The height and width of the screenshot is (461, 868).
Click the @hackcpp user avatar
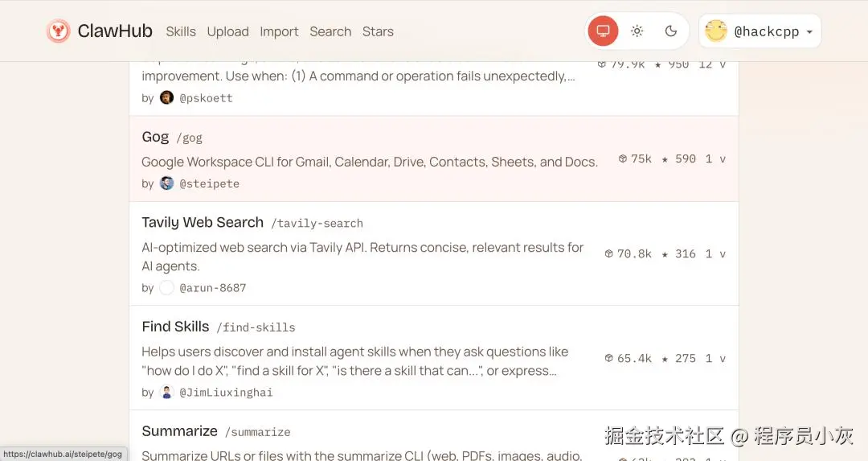coord(716,31)
